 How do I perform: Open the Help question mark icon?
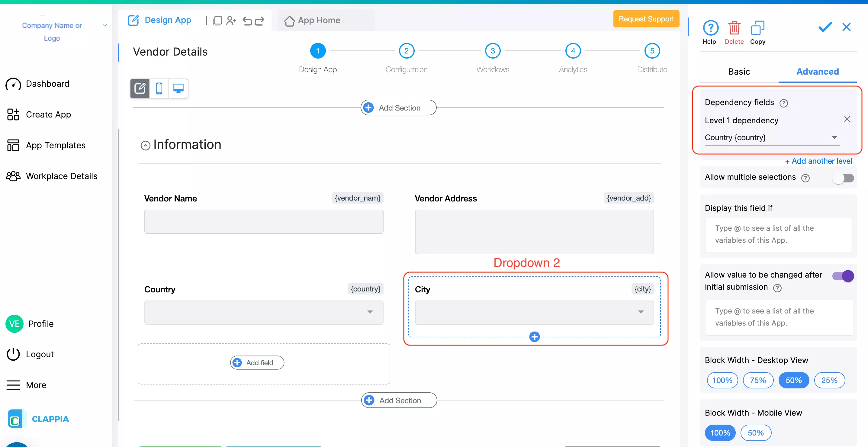(710, 28)
